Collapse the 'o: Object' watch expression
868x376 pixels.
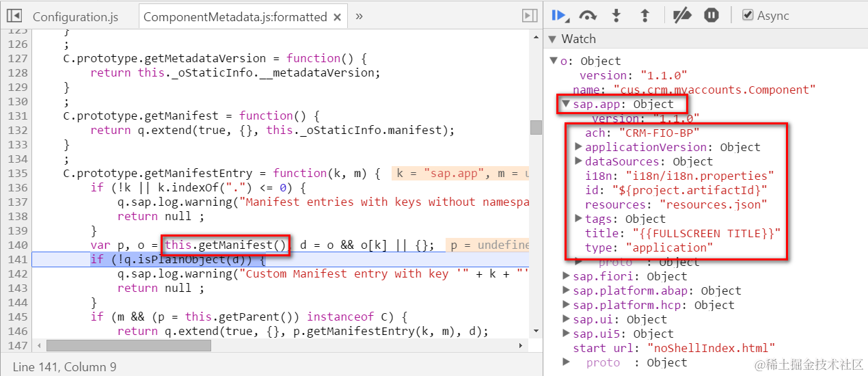[x=554, y=61]
